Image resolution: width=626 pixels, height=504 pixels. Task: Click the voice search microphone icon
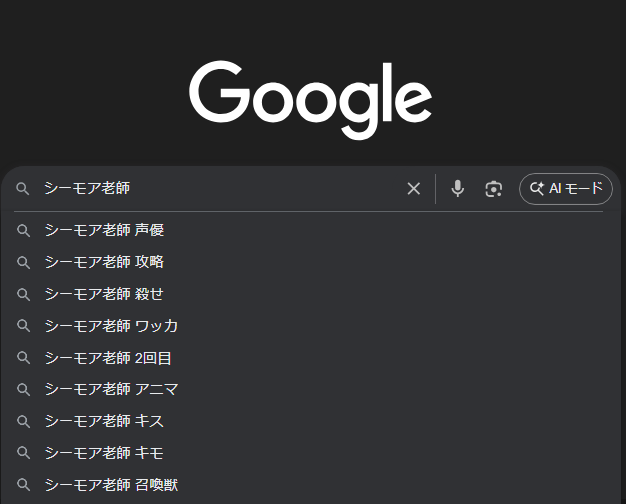(457, 189)
